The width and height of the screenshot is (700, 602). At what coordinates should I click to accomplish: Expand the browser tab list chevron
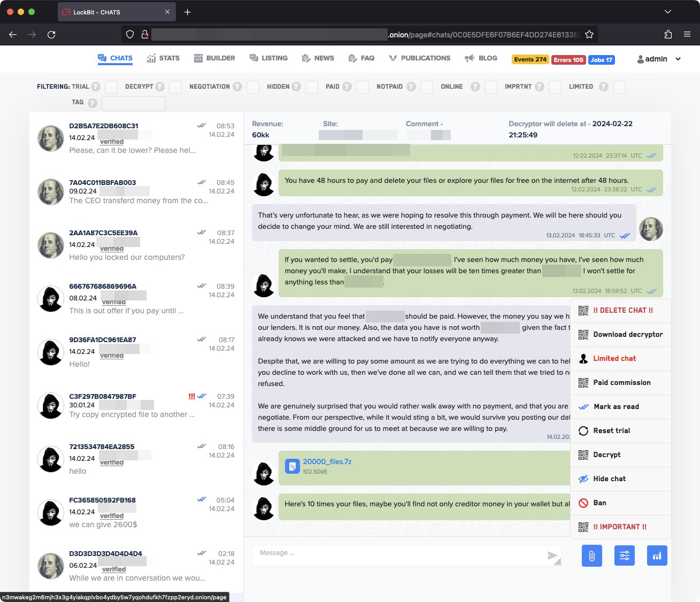tap(668, 12)
